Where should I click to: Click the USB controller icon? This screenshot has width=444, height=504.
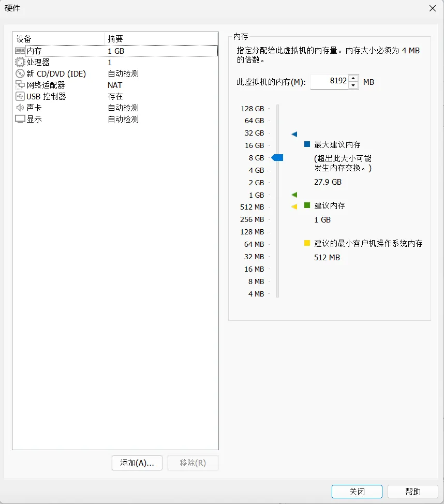pyautogui.click(x=20, y=96)
